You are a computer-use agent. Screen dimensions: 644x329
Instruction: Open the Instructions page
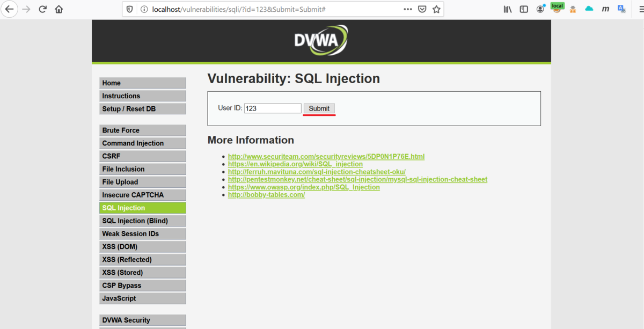coord(143,96)
